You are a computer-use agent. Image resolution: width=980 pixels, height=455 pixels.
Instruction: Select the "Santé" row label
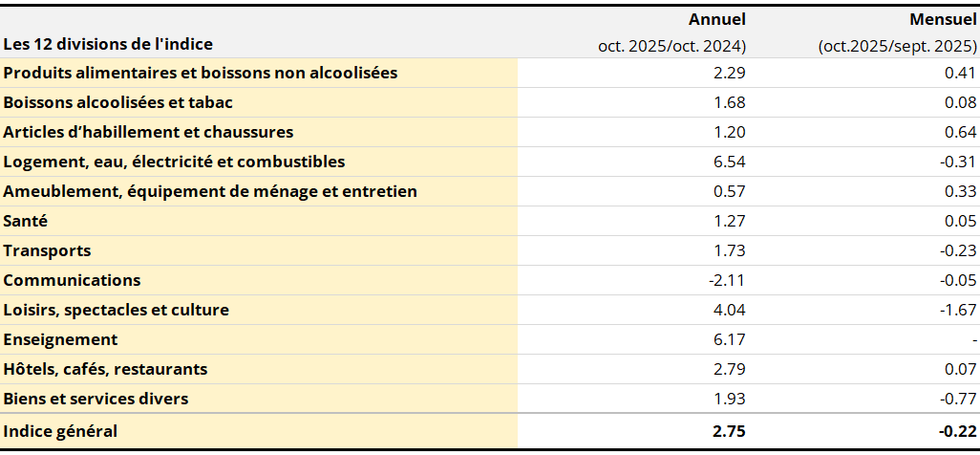point(26,221)
